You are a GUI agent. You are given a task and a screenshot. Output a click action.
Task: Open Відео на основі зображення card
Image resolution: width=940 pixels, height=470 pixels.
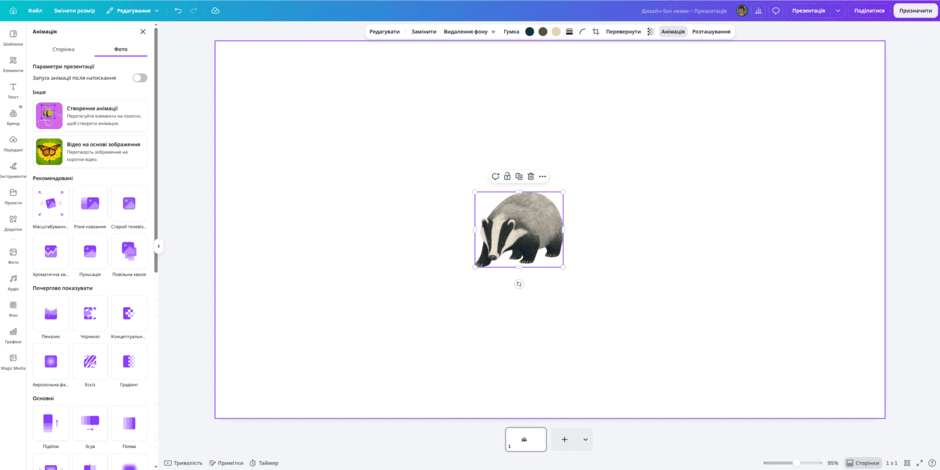[x=90, y=152]
